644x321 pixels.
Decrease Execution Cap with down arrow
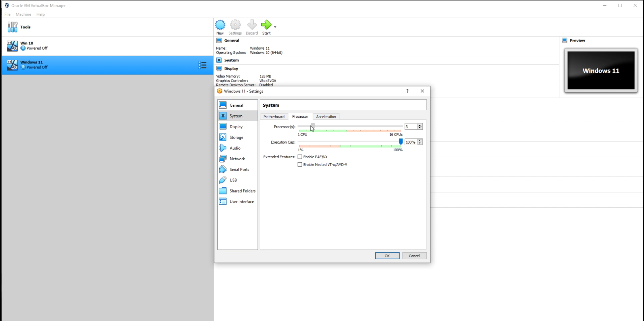tap(420, 144)
